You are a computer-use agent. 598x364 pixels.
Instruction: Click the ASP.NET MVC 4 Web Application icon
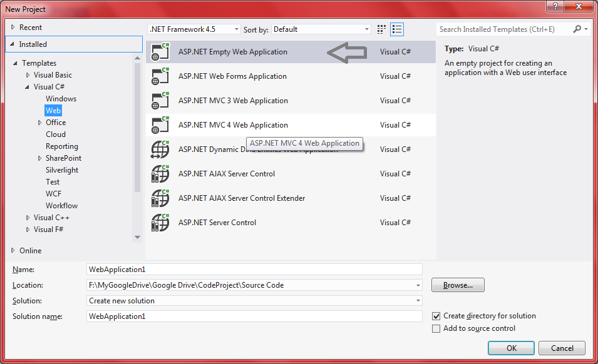(160, 125)
